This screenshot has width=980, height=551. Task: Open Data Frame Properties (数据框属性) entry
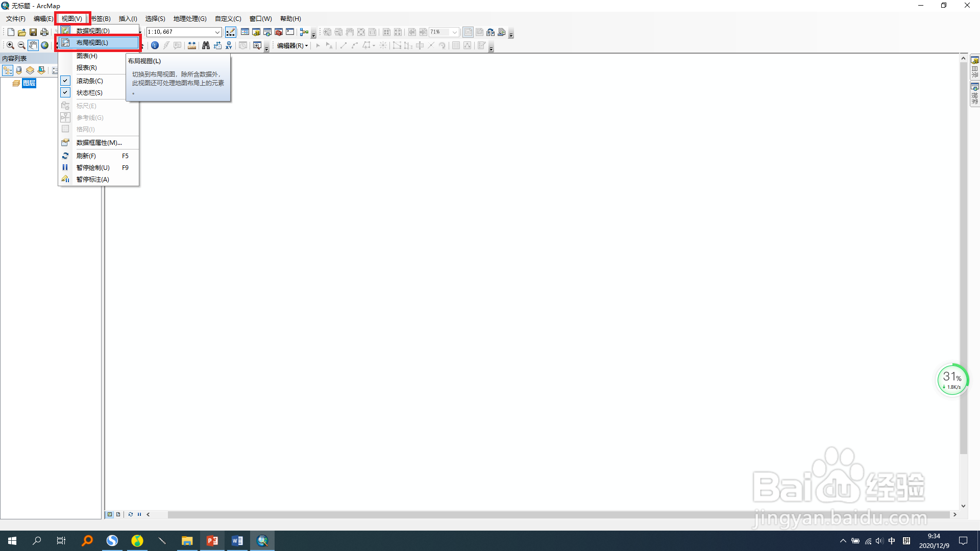coord(99,142)
